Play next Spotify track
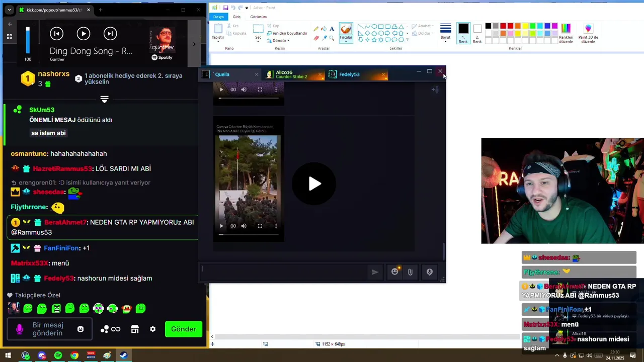The width and height of the screenshot is (644, 362). click(x=110, y=34)
